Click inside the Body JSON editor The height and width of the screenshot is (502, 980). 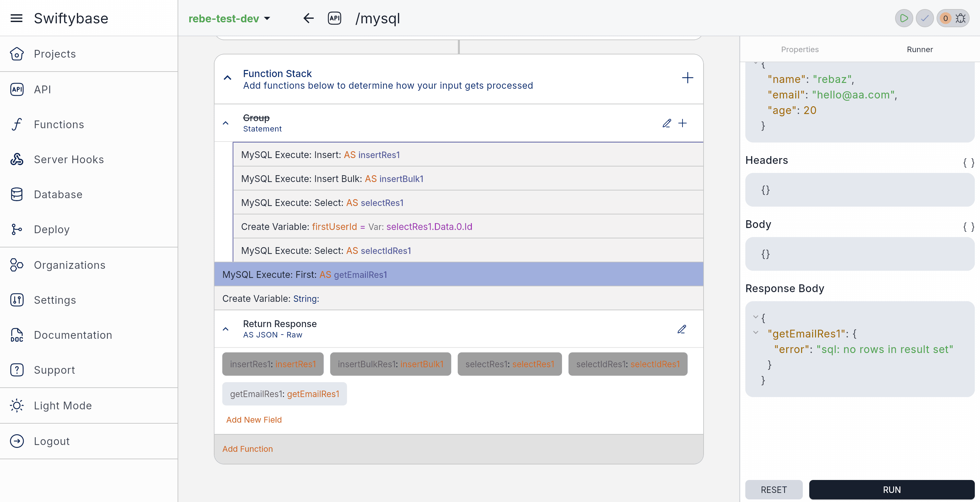pos(859,254)
